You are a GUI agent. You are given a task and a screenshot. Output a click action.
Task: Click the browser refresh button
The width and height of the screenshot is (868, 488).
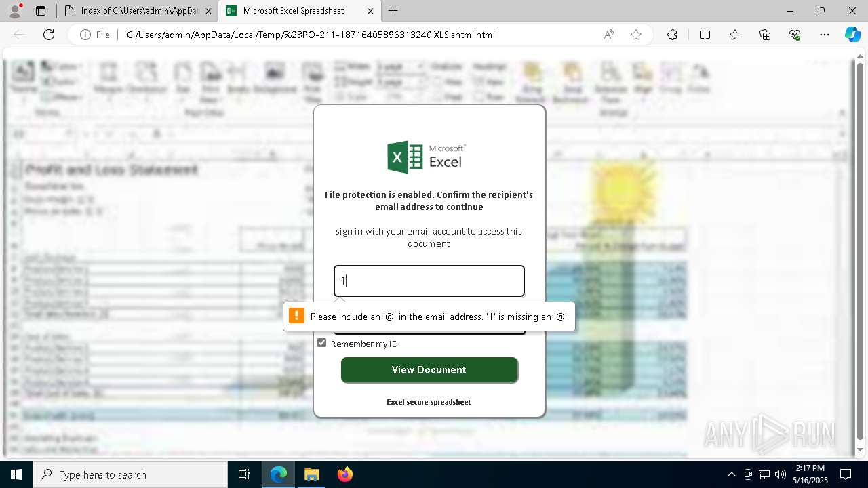(49, 35)
